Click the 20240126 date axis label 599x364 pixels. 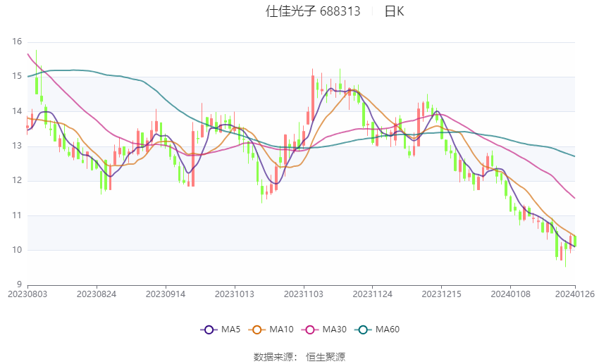575,294
